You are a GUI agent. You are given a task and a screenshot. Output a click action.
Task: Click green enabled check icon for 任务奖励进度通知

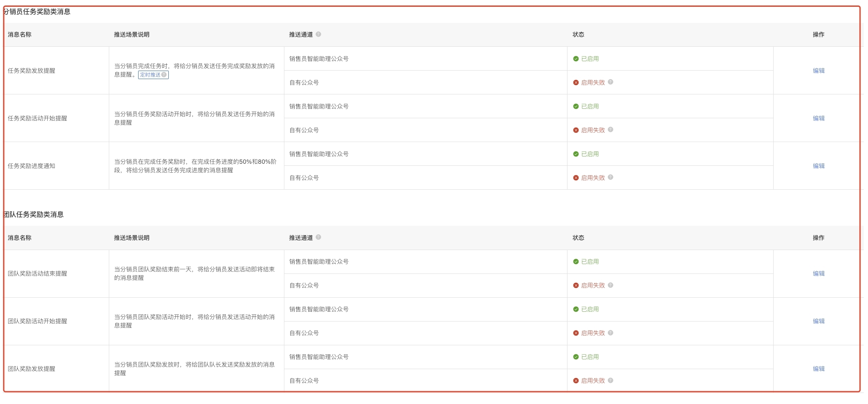(576, 154)
